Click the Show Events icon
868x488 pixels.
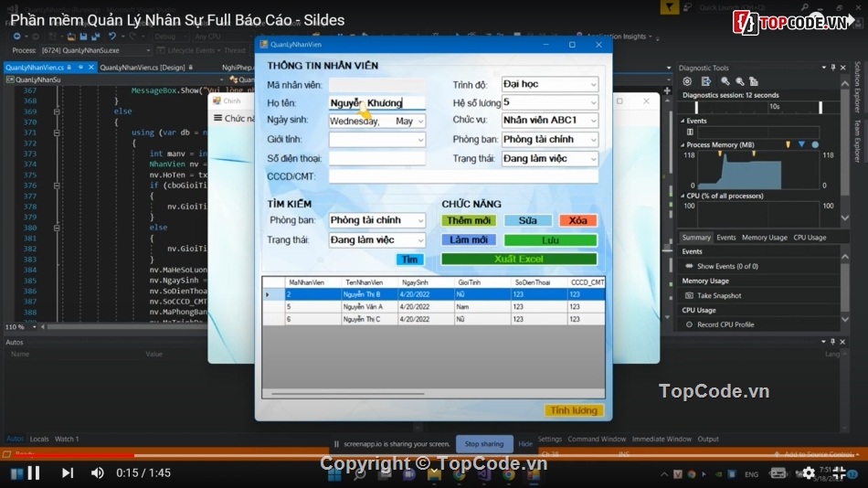coord(689,266)
